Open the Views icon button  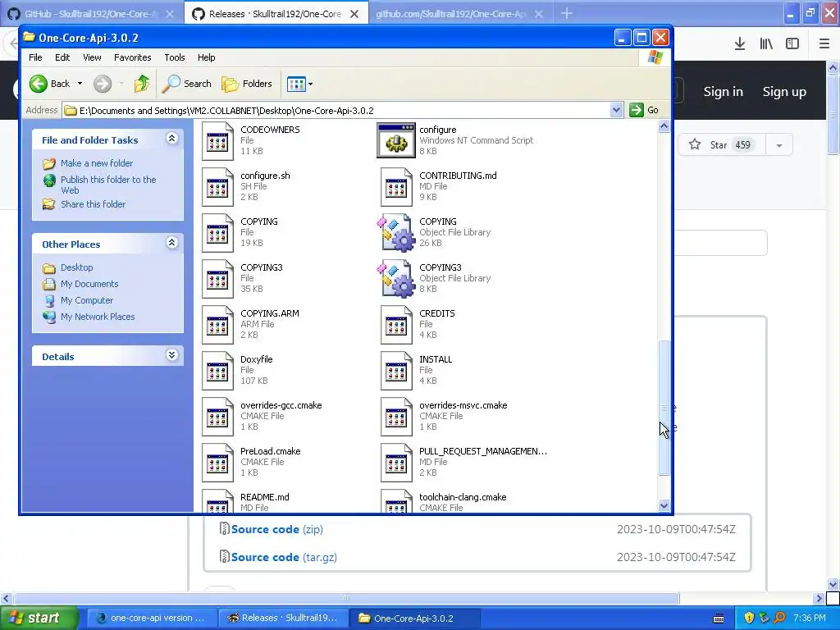coord(295,84)
